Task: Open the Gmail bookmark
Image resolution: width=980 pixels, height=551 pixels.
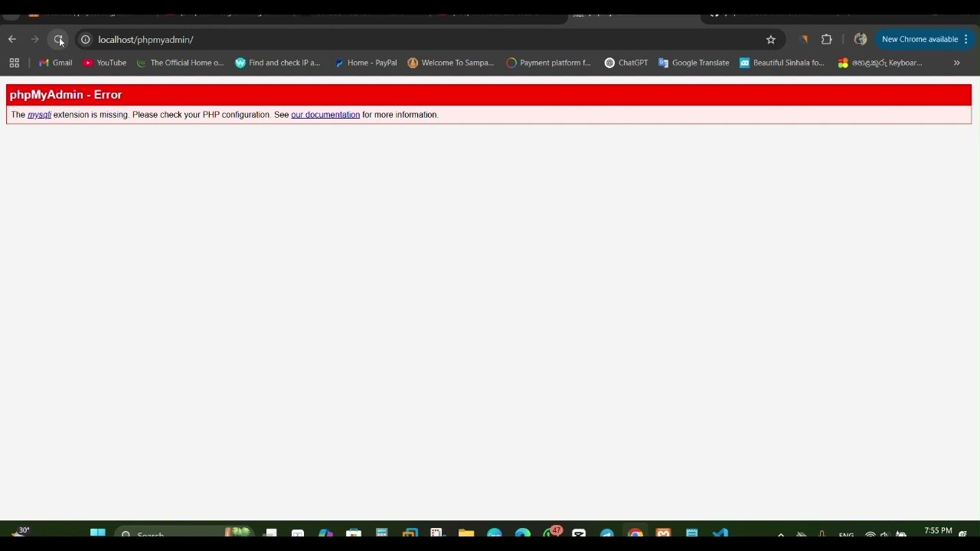Action: click(x=56, y=63)
